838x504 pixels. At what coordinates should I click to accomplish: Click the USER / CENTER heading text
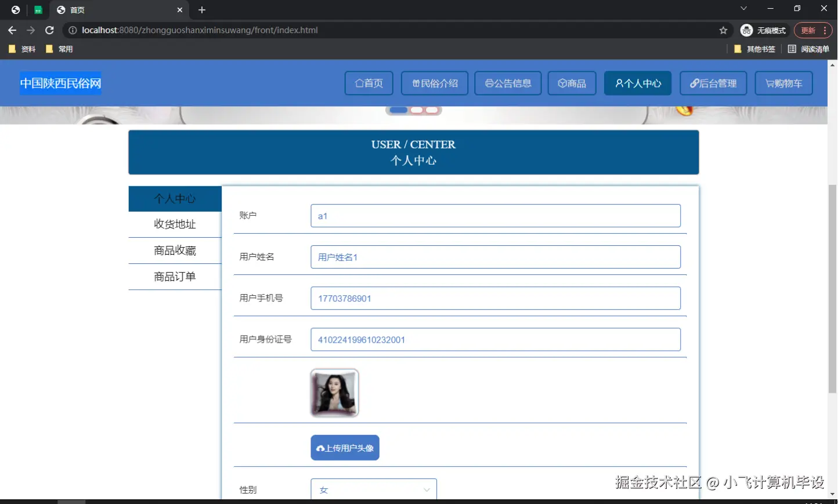413,144
